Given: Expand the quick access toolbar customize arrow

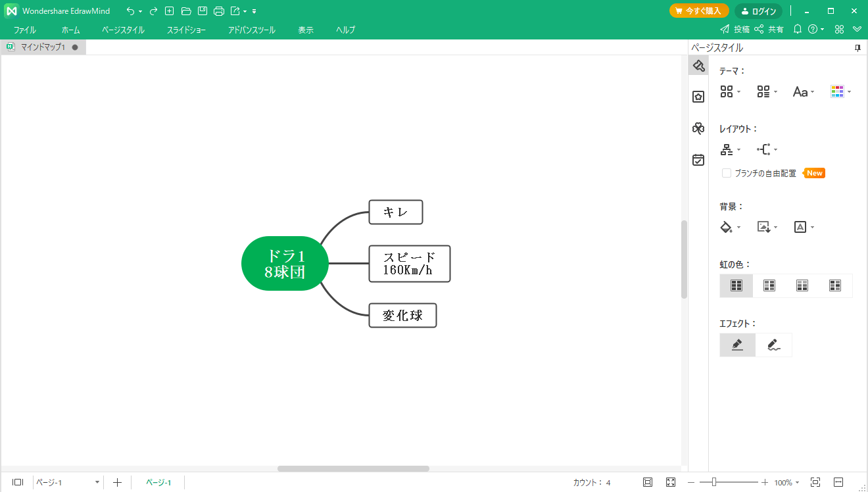Looking at the screenshot, I should click(254, 12).
